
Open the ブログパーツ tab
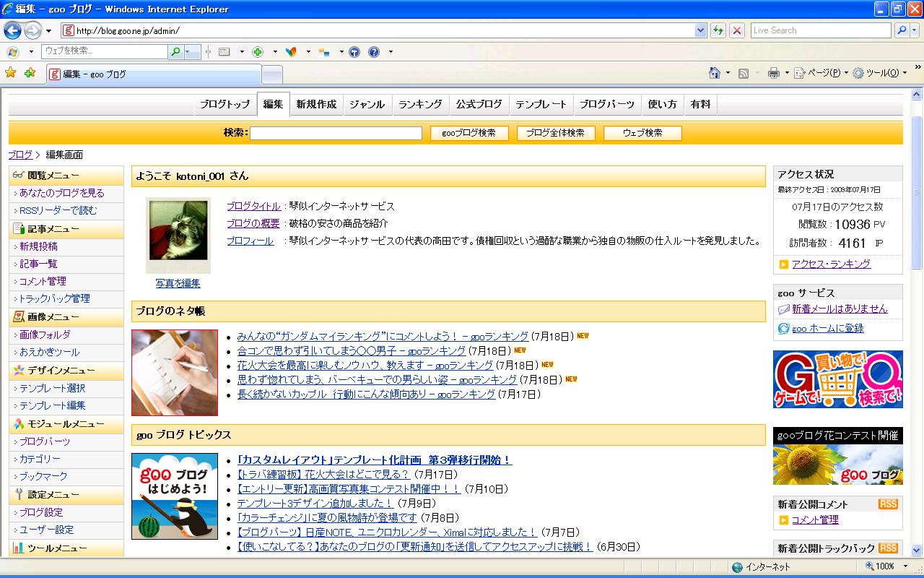[607, 104]
